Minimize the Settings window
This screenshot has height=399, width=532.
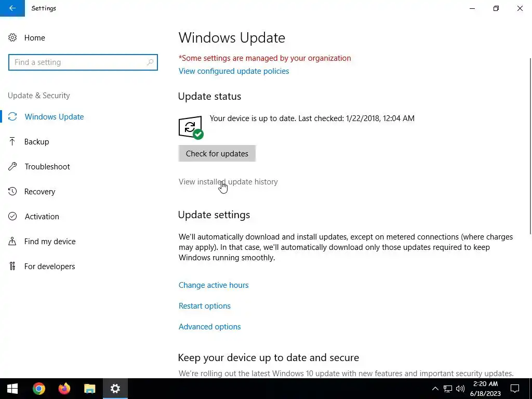tap(472, 8)
